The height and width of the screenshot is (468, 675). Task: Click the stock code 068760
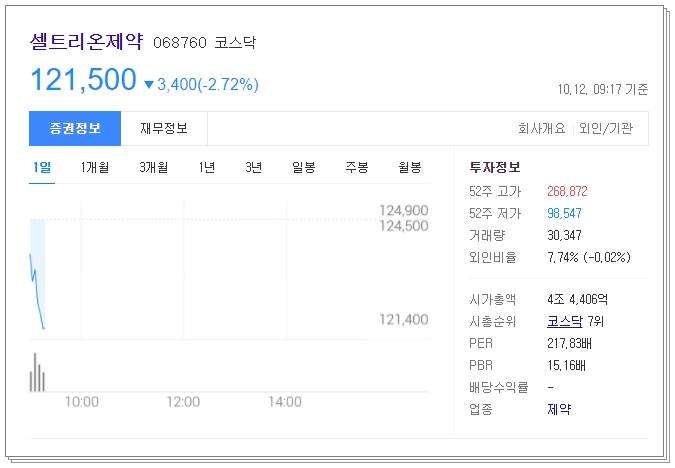click(180, 43)
